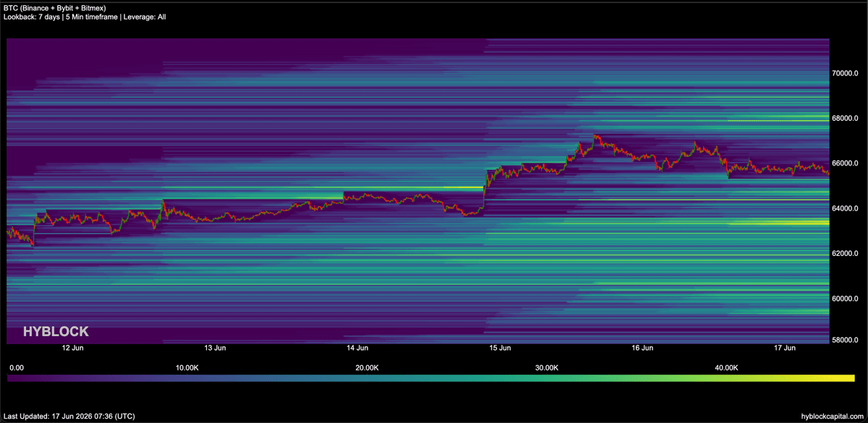The width and height of the screenshot is (868, 423).
Task: Select the 15 Jun date marker
Action: [x=500, y=349]
